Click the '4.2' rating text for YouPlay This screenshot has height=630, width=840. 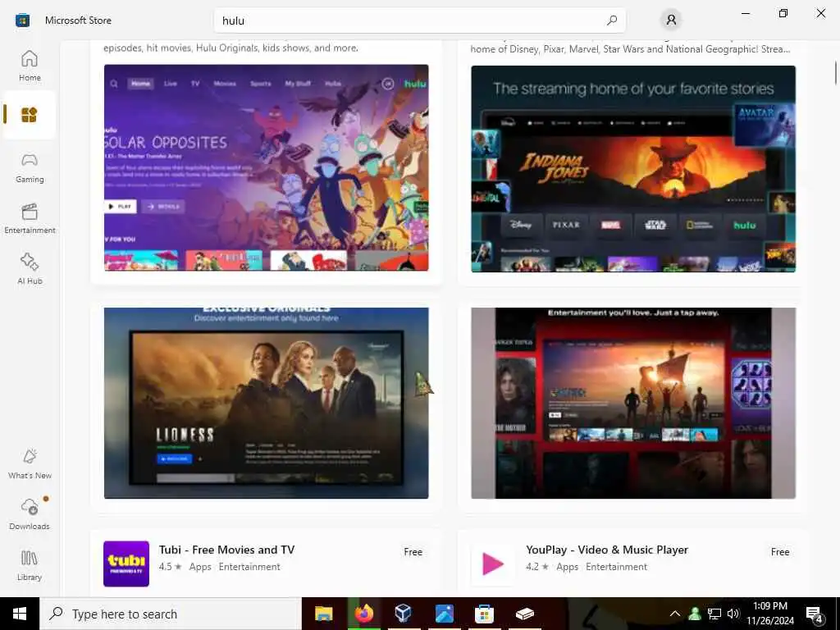click(x=532, y=567)
